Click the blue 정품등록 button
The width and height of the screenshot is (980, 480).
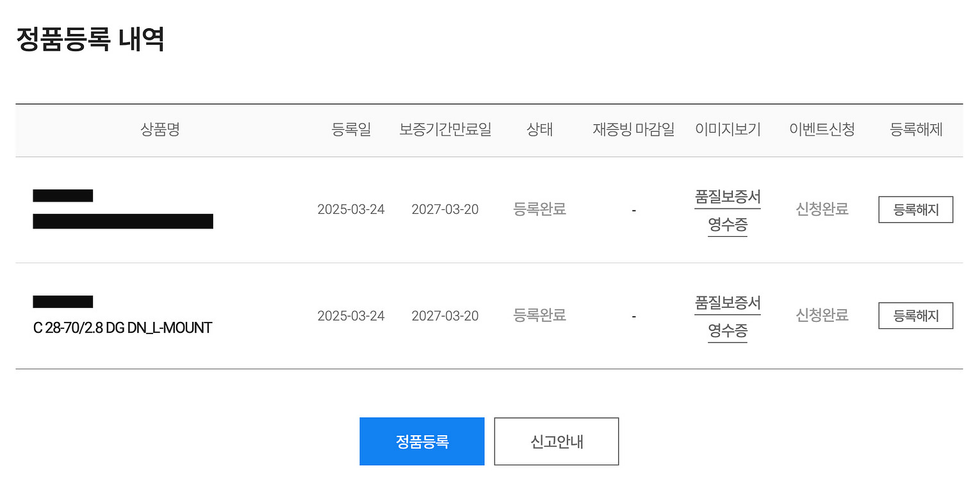point(421,442)
